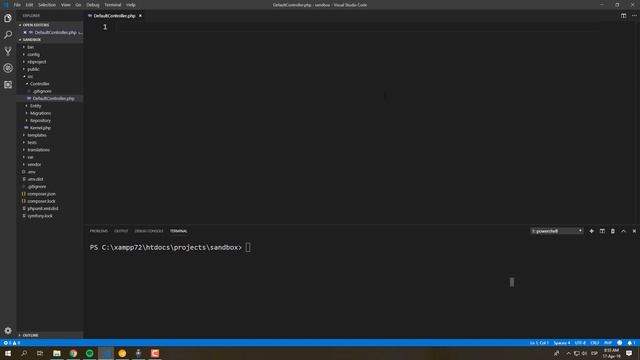This screenshot has width=640, height=360.
Task: Split the terminal panel
Action: click(602, 231)
